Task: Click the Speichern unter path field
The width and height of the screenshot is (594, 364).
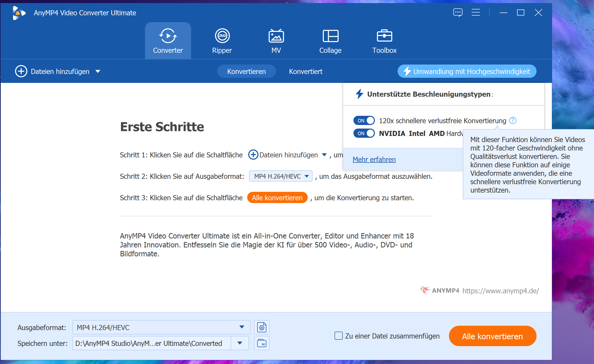Action: coord(152,343)
